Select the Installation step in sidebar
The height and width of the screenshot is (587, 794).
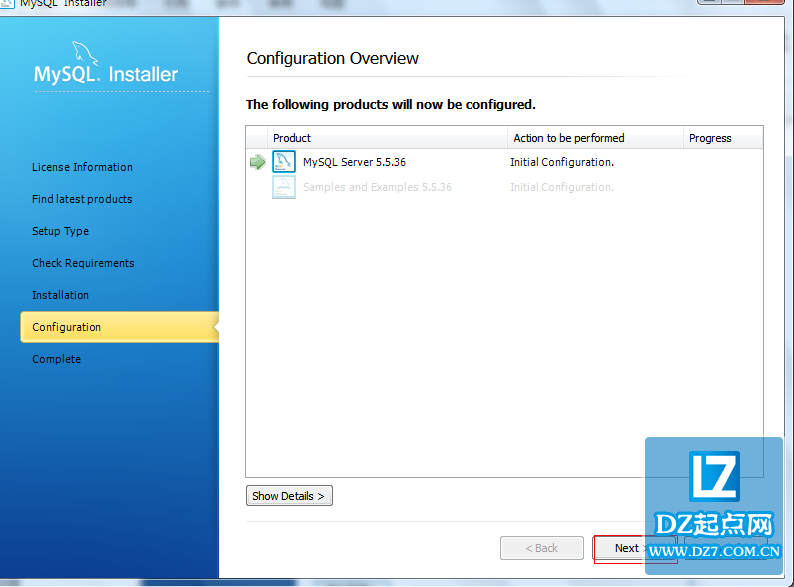pos(60,295)
